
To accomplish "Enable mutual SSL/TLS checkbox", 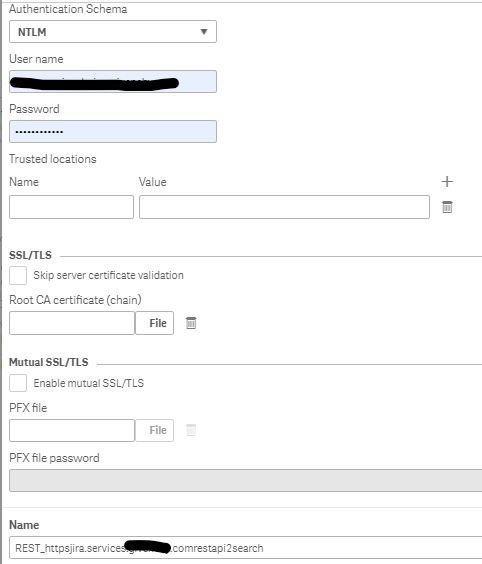I will 18,383.
